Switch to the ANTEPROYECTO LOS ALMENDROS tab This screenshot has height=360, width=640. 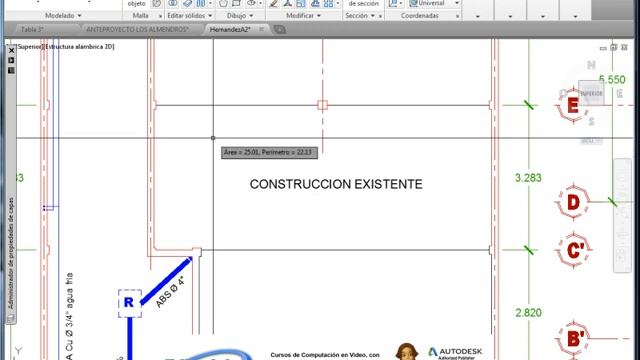138,29
